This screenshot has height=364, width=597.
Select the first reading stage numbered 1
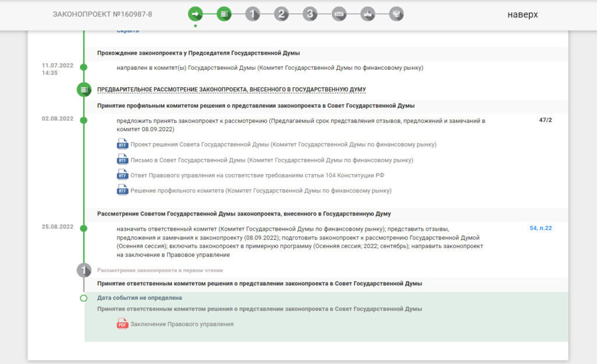(x=253, y=15)
